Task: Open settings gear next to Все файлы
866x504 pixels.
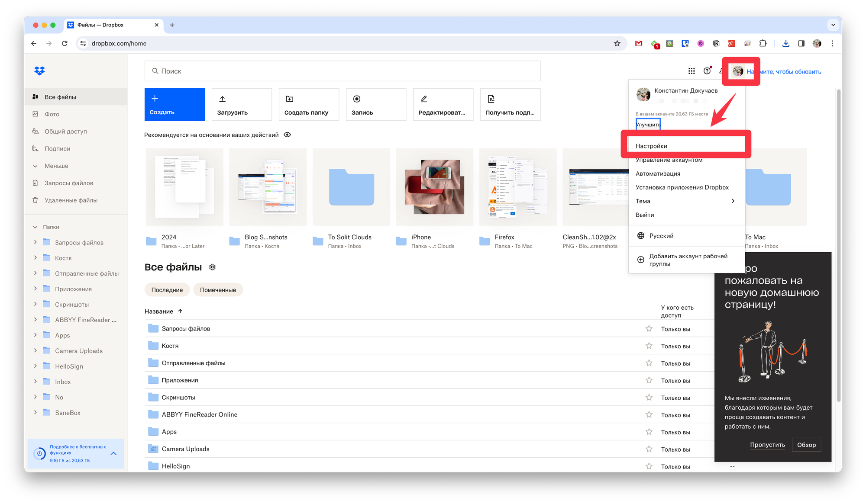Action: pos(212,267)
